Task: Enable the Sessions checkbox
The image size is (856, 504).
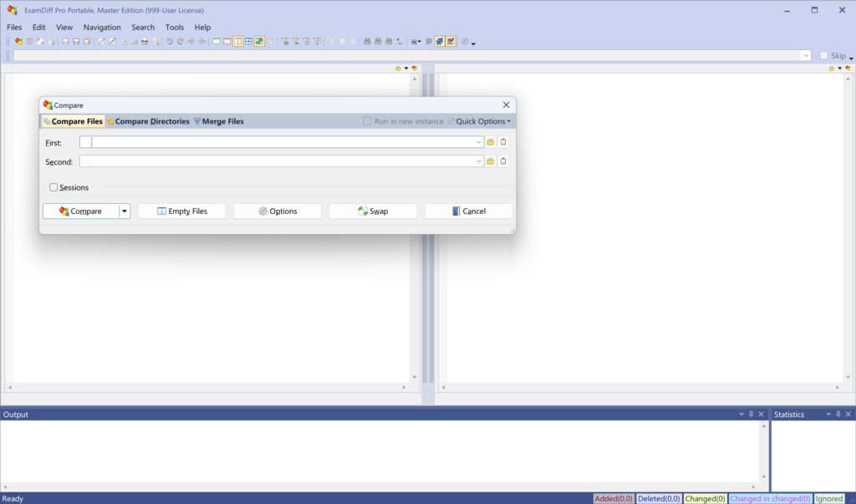Action: (x=53, y=187)
